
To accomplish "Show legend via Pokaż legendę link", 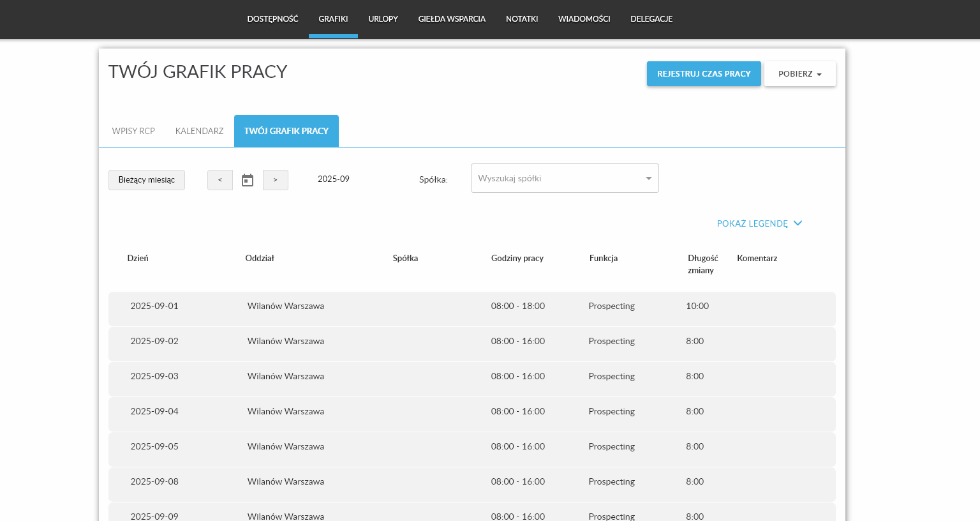I will click(x=752, y=223).
